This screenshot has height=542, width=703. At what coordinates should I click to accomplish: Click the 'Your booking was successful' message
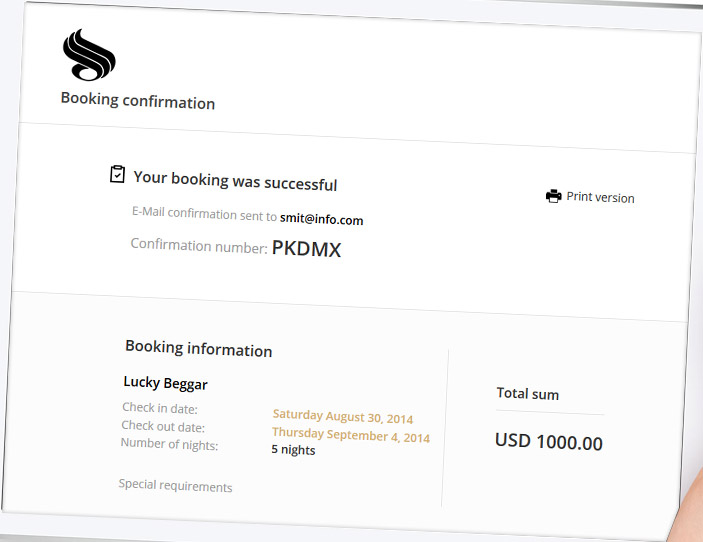click(235, 181)
